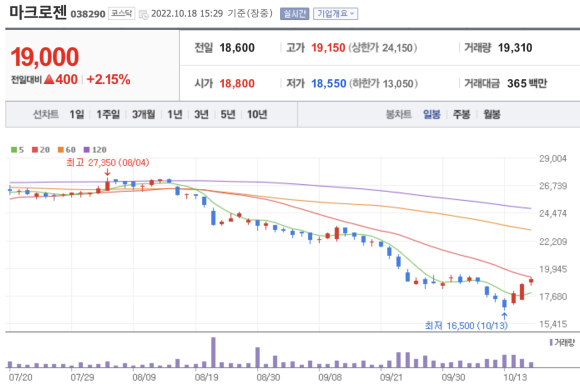The width and height of the screenshot is (580, 387).
Task: Click the 전일 value 18,600
Action: click(x=237, y=48)
